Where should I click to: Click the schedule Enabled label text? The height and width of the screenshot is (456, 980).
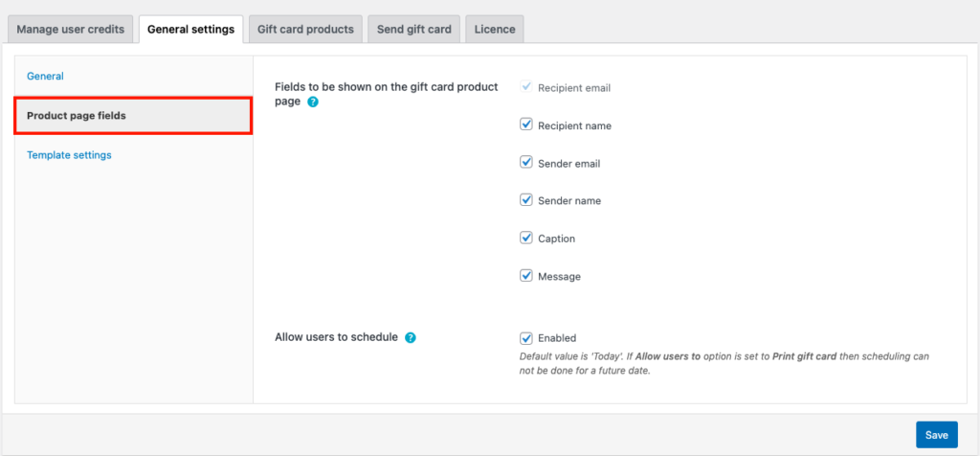(557, 338)
